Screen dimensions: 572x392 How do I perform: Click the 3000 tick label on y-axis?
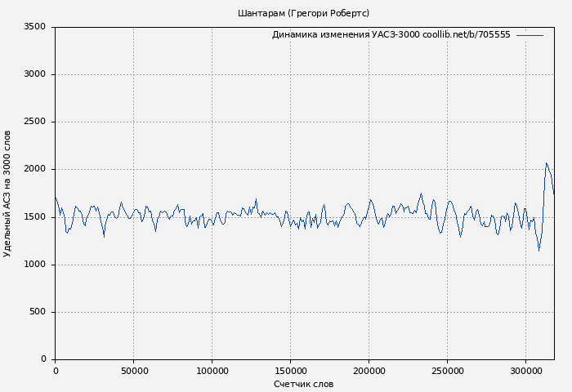tap(35, 74)
